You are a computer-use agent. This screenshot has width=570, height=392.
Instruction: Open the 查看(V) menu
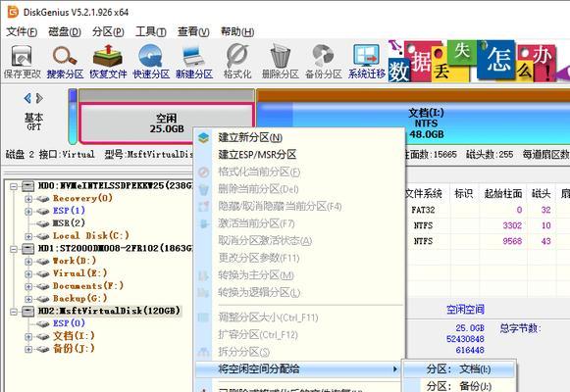coord(193,32)
